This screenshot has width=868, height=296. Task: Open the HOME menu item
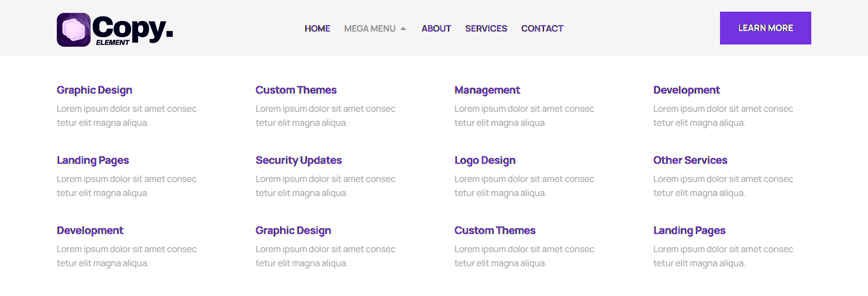[x=317, y=29]
